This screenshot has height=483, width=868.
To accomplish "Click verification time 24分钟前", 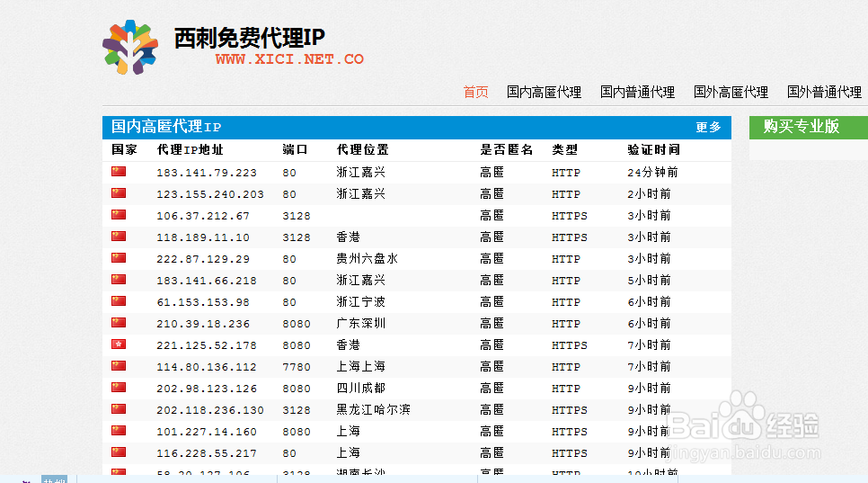I will pyautogui.click(x=652, y=173).
